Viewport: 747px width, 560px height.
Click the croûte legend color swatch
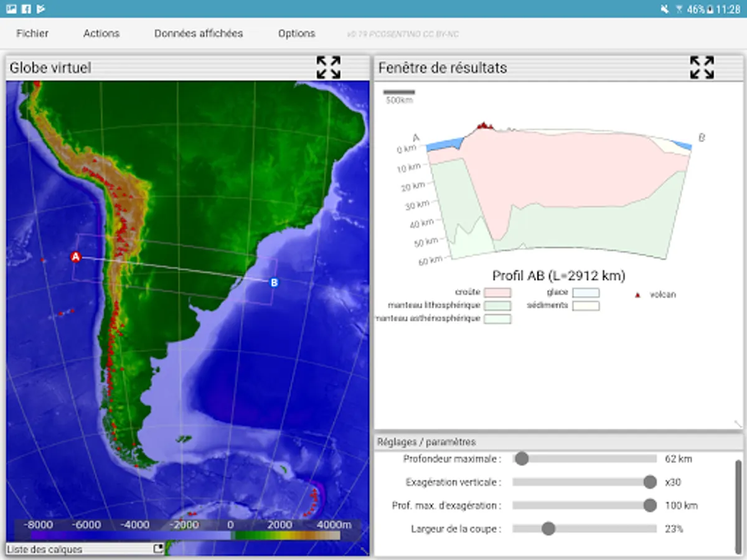[x=497, y=292]
